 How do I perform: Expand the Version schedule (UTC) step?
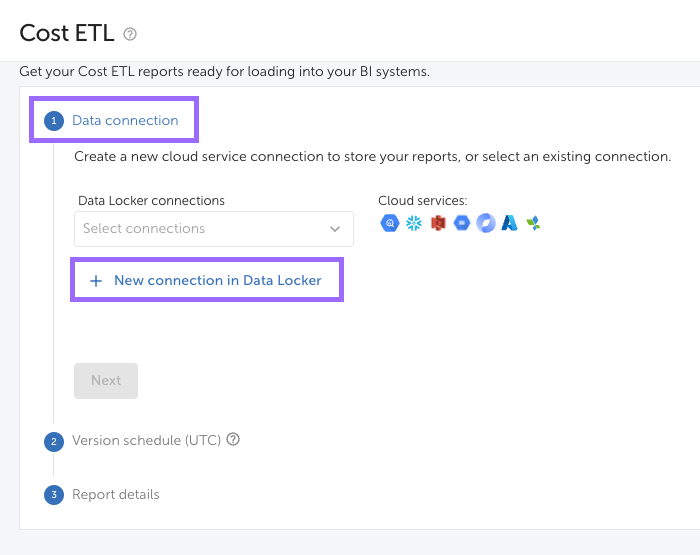146,440
